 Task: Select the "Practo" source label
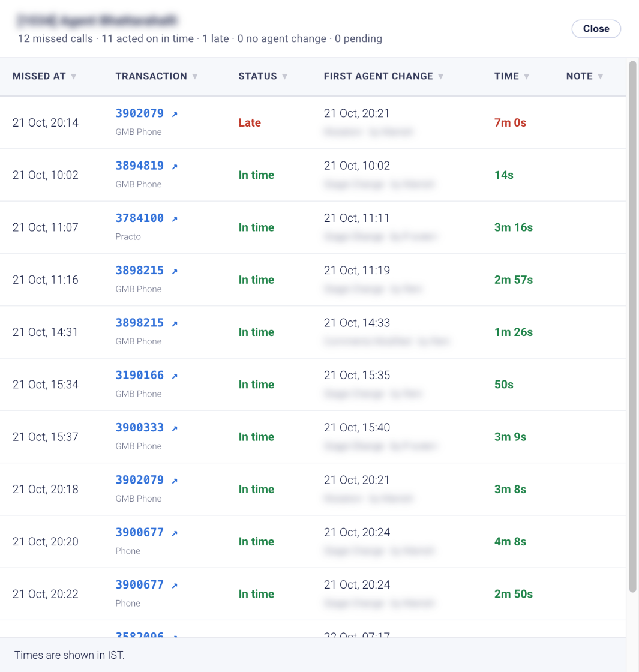pos(128,236)
